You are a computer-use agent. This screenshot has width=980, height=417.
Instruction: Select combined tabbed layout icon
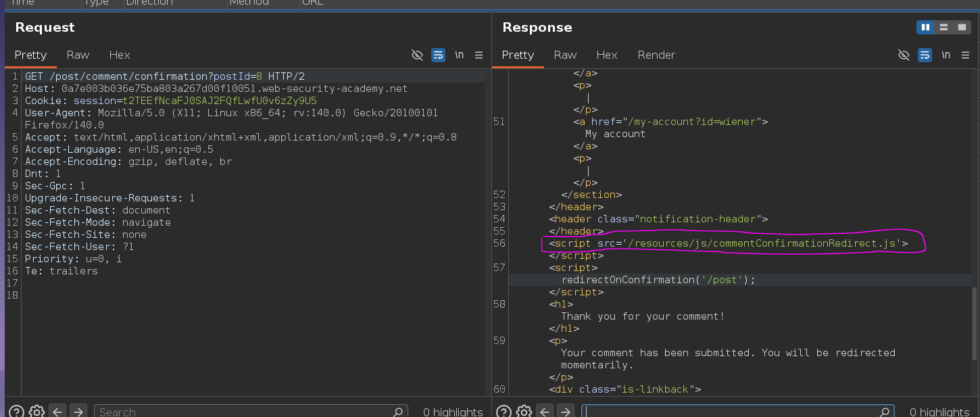click(961, 27)
